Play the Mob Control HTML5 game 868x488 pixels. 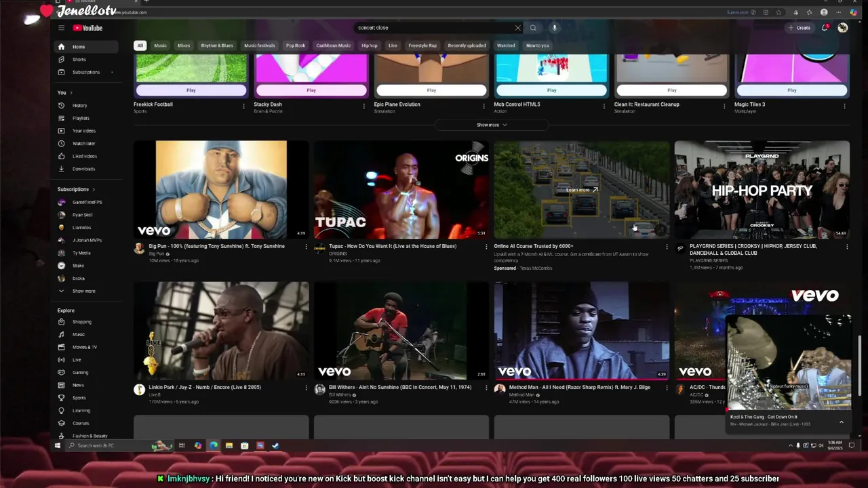coord(551,90)
